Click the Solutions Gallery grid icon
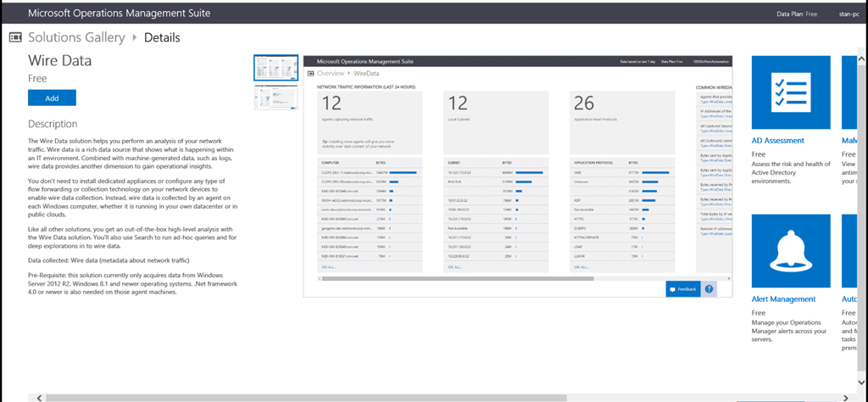This screenshot has width=868, height=402. point(15,37)
